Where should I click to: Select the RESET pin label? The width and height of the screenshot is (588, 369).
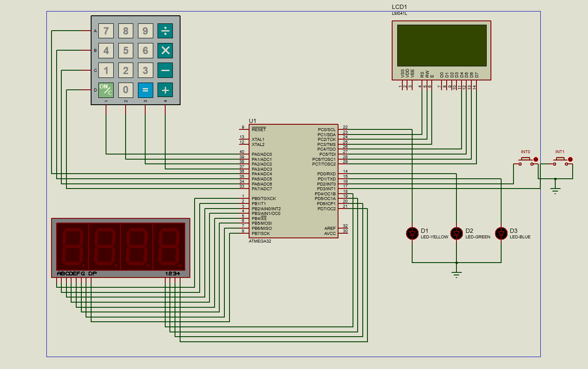[x=258, y=129]
